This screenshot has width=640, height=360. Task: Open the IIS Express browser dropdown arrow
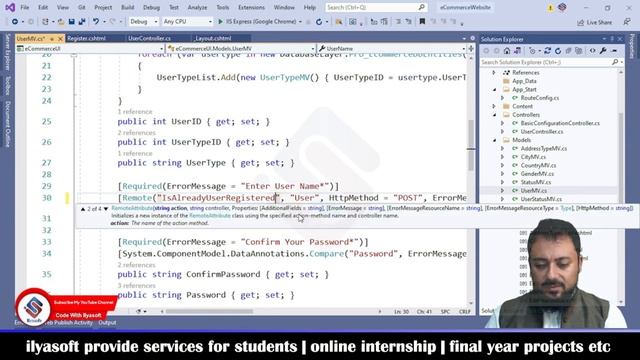(x=300, y=22)
